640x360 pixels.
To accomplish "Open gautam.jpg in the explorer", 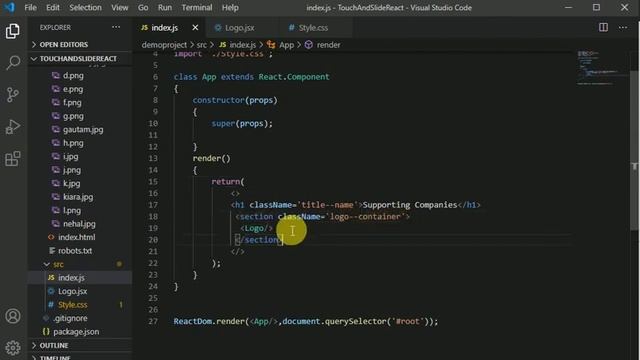I will (83, 129).
